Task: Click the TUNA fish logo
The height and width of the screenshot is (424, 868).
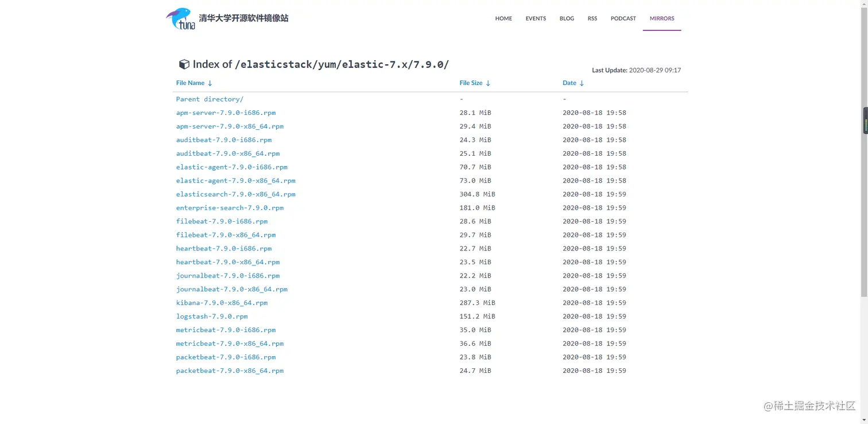Action: click(180, 18)
